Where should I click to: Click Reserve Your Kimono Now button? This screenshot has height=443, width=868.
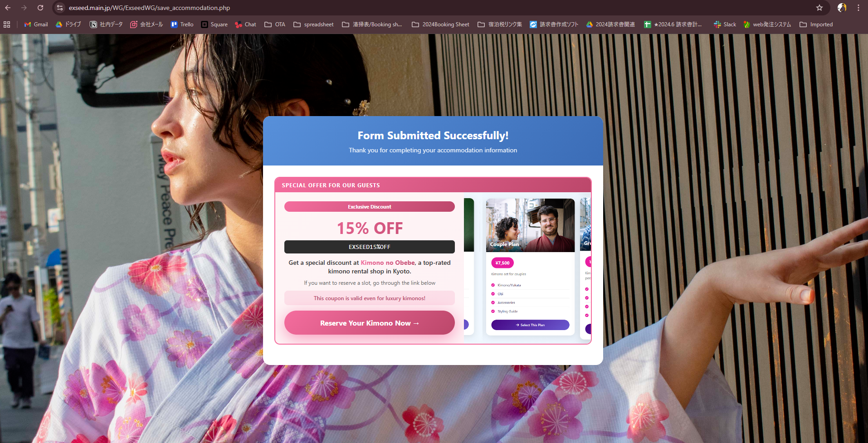[369, 323]
